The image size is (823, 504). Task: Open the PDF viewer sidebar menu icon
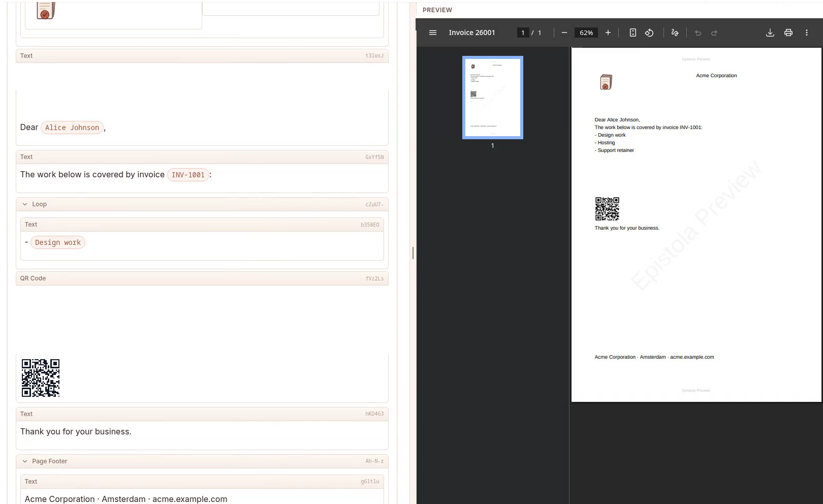point(433,33)
